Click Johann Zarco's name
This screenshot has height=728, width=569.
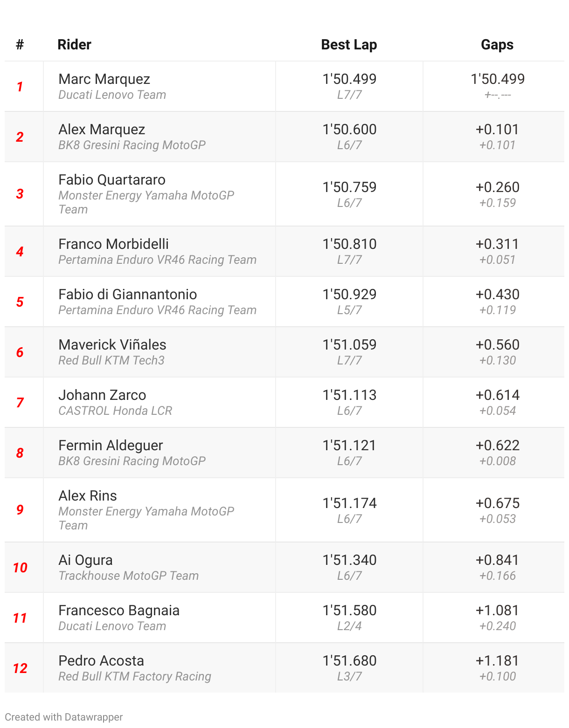pyautogui.click(x=102, y=395)
